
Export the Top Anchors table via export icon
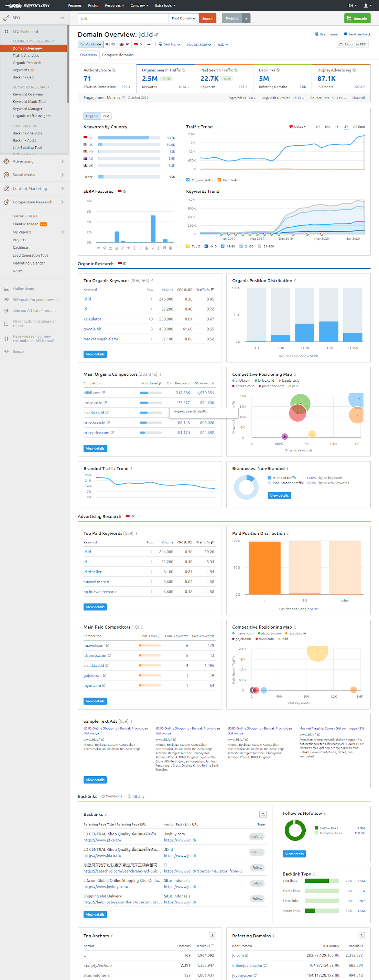point(213,936)
